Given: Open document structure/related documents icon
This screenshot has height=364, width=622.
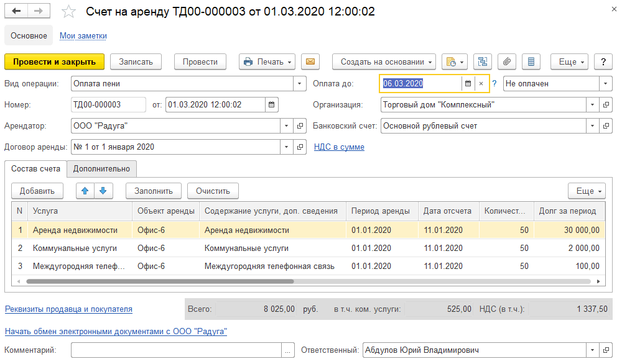Looking at the screenshot, I should pyautogui.click(x=483, y=61).
